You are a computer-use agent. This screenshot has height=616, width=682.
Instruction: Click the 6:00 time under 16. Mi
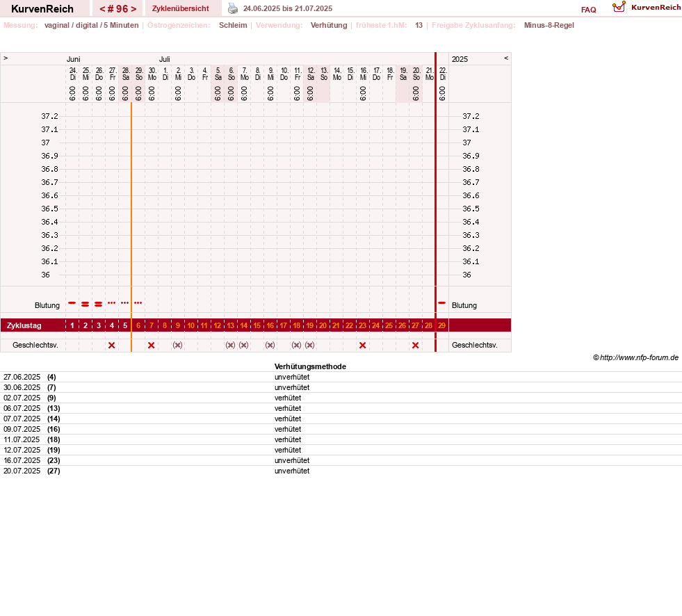coord(363,94)
